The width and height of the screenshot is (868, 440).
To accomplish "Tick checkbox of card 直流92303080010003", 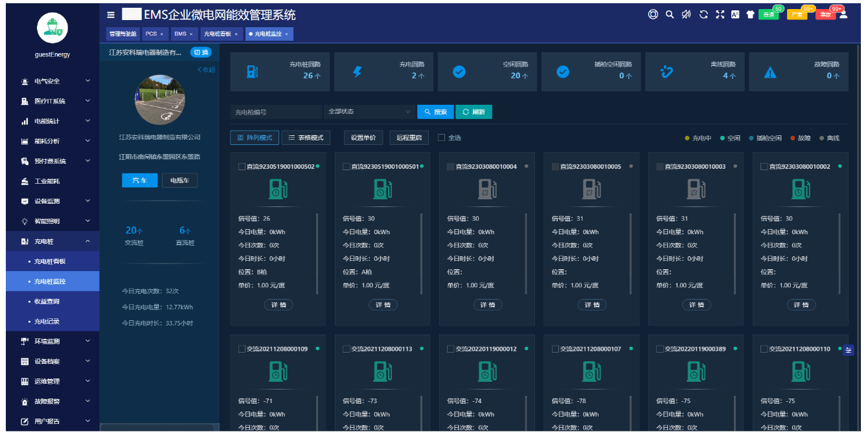I will point(660,167).
